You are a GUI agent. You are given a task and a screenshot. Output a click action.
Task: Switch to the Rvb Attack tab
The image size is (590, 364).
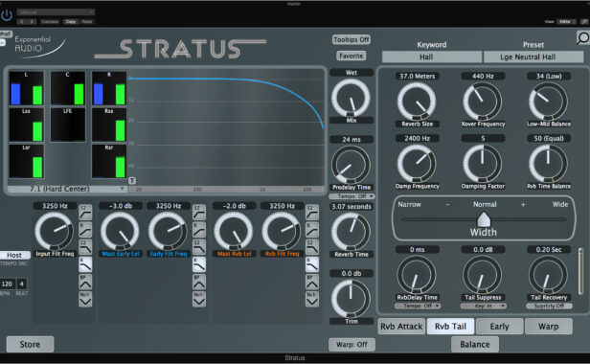(401, 327)
